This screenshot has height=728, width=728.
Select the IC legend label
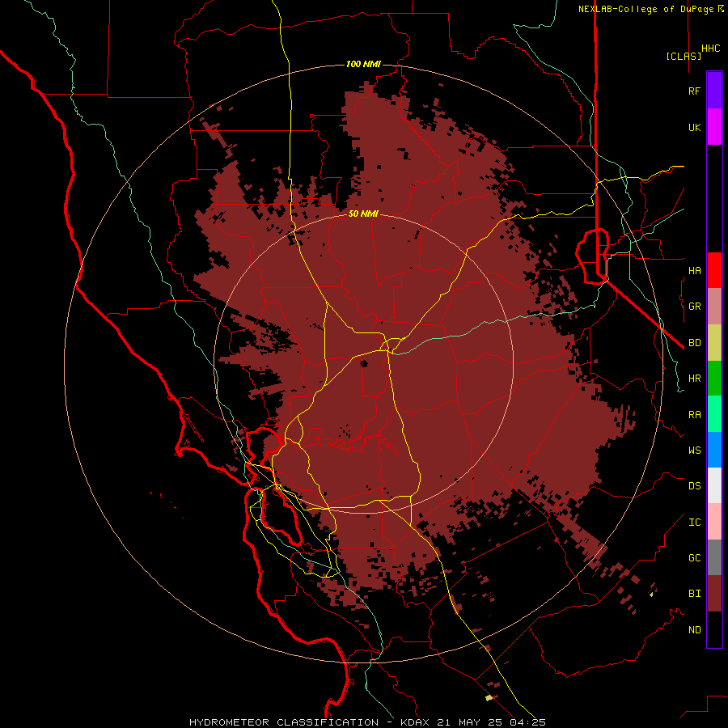[x=695, y=523]
